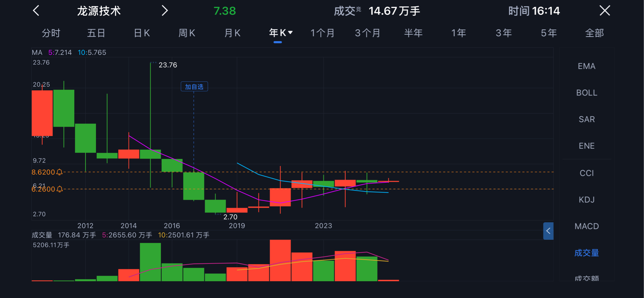Select the 成交量 volume indicator
The image size is (644, 298).
(586, 253)
